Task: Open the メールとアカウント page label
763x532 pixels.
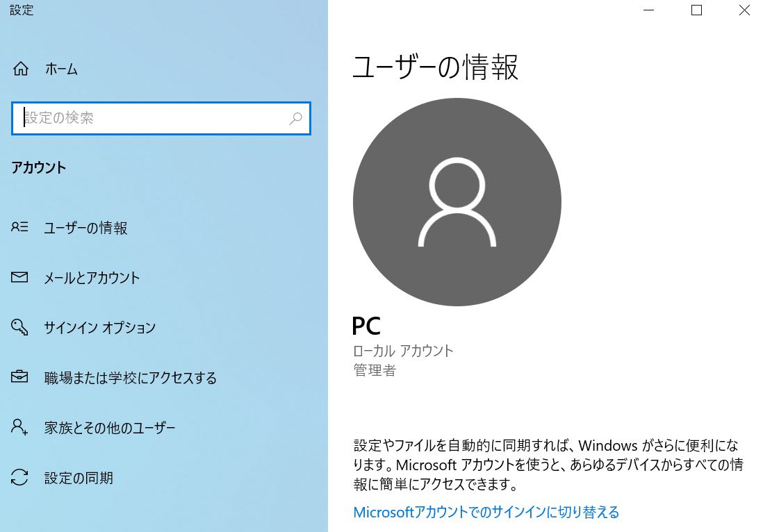Action: click(x=92, y=278)
